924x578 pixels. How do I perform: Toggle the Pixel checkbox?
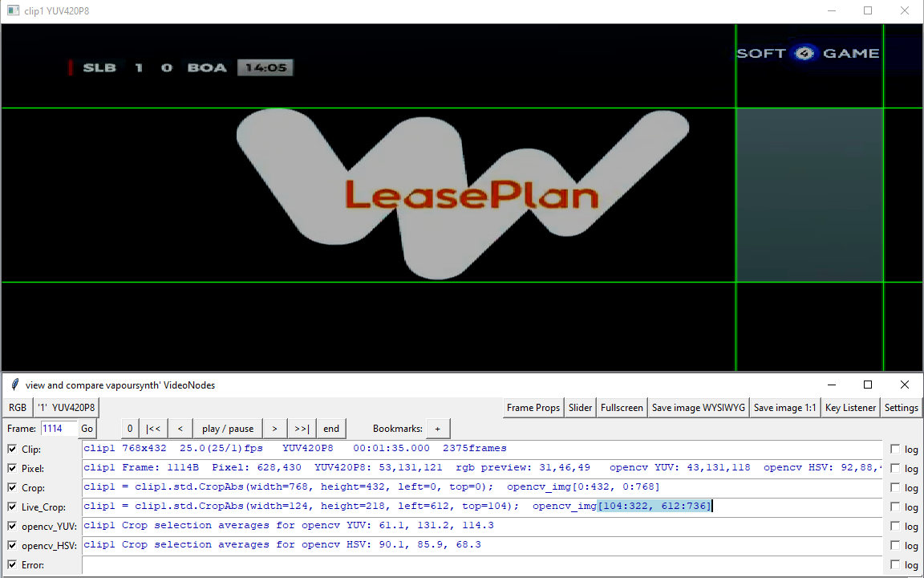12,468
